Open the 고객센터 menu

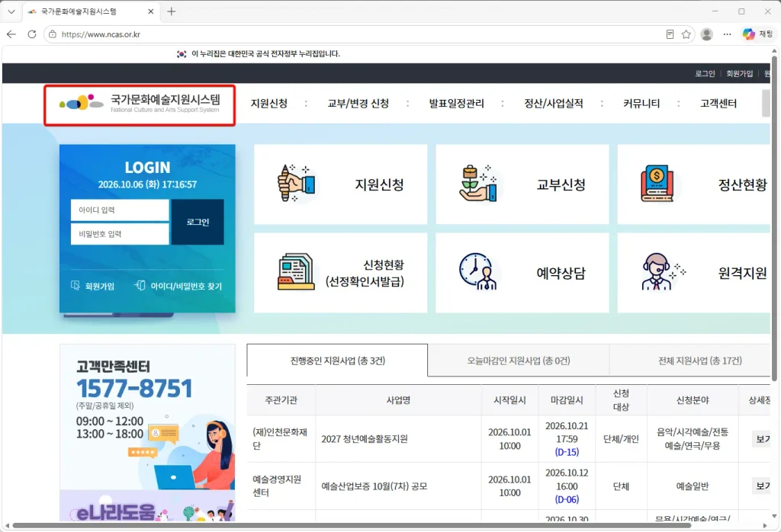tap(718, 104)
